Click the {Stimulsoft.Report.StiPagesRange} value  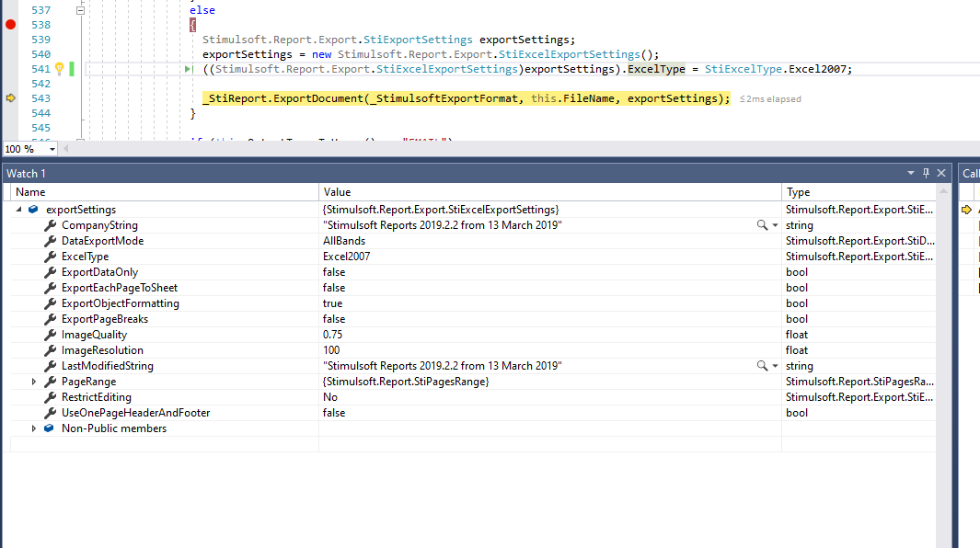click(x=406, y=382)
